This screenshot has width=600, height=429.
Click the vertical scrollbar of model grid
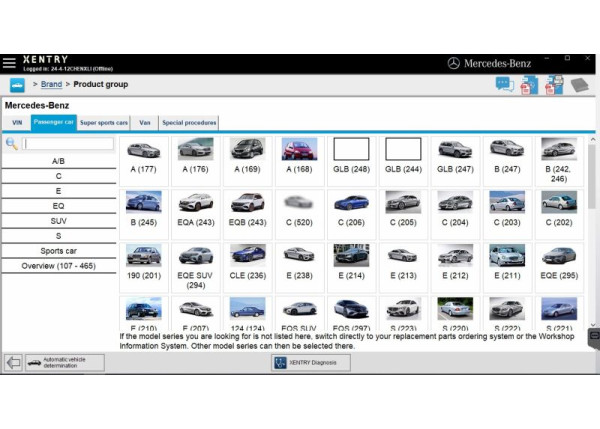(x=591, y=230)
